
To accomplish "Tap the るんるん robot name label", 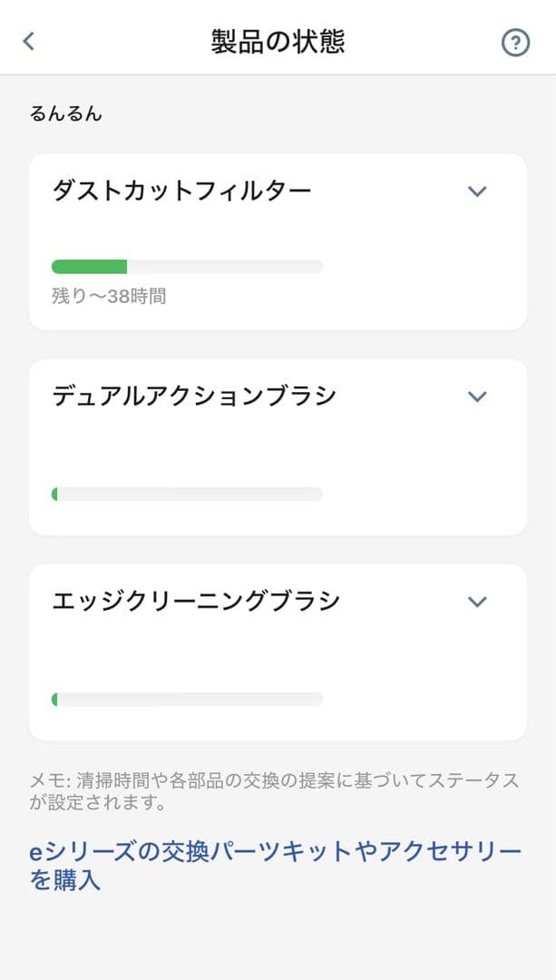I will tap(66, 114).
